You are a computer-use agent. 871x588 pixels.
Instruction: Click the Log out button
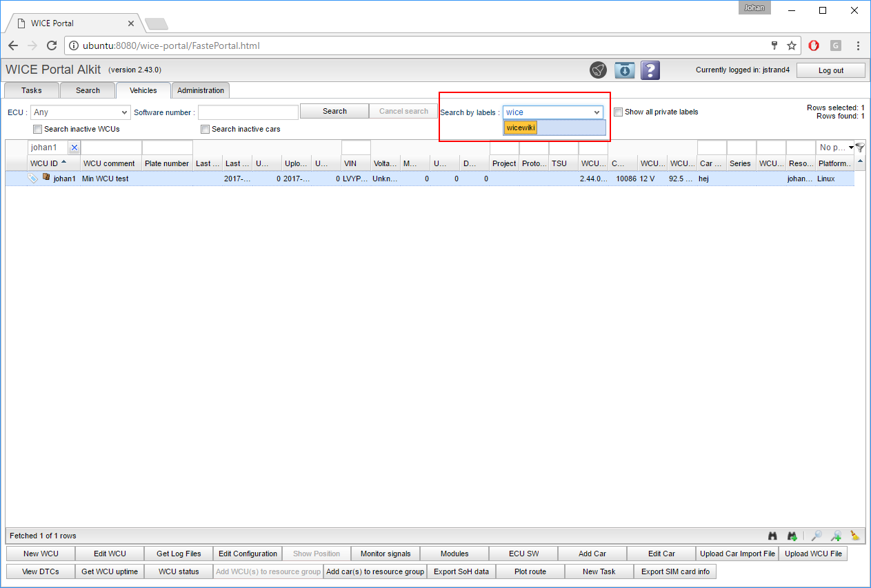830,70
